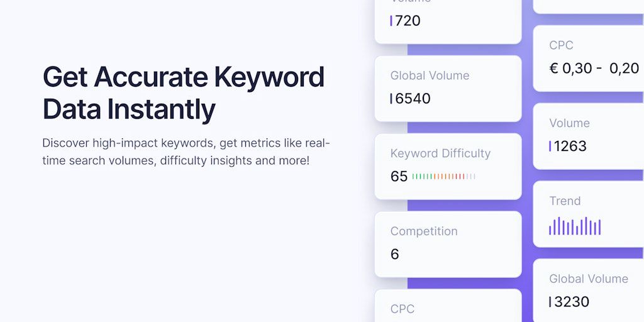Image resolution: width=644 pixels, height=322 pixels.
Task: Click the purple marker beside 1263
Action: click(x=550, y=147)
